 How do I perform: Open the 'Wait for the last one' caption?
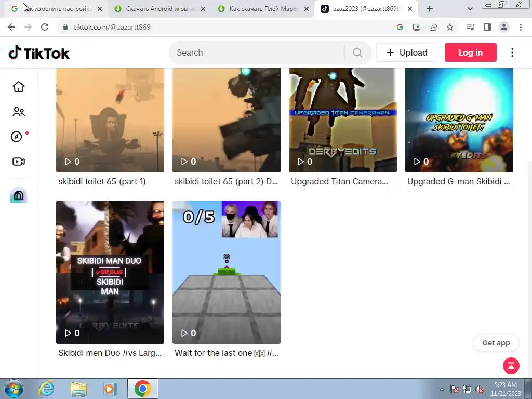pyautogui.click(x=227, y=353)
